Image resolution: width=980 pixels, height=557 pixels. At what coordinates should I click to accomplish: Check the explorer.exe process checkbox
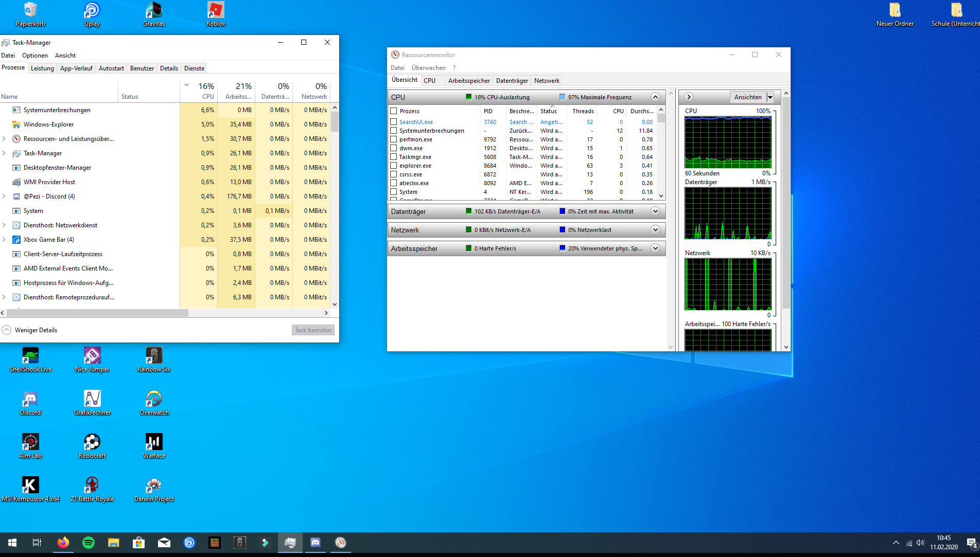(x=394, y=166)
